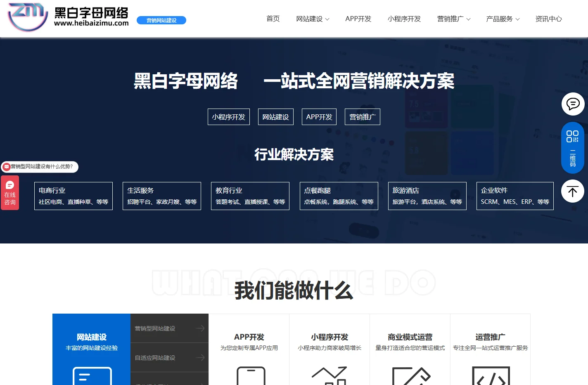This screenshot has height=385, width=588.
Task: Open the 企业软件 solution card
Action: click(515, 196)
